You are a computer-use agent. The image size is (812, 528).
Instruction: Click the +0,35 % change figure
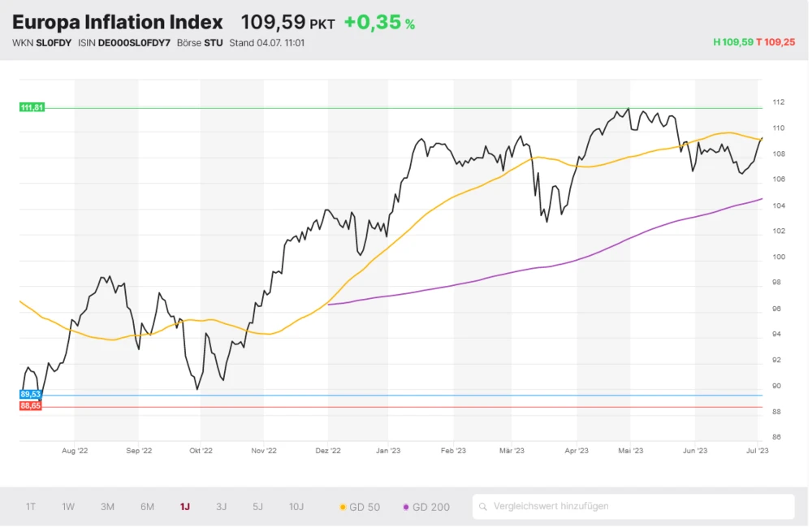(379, 22)
